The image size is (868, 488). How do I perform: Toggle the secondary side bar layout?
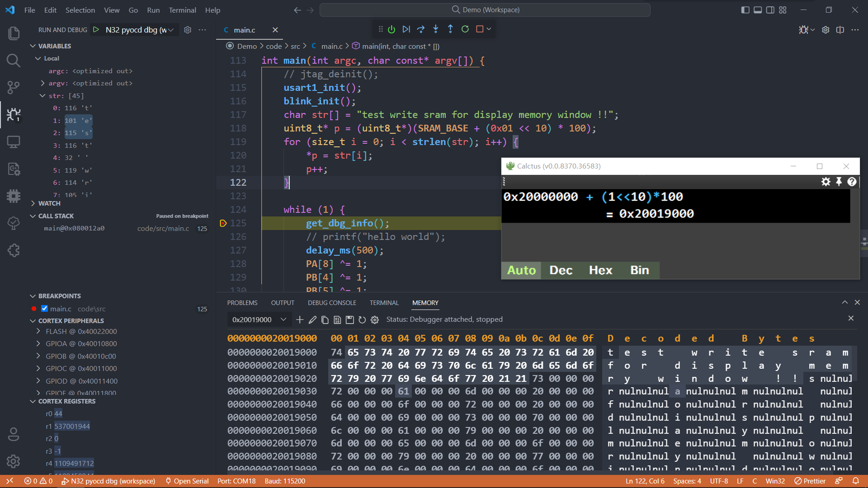770,10
